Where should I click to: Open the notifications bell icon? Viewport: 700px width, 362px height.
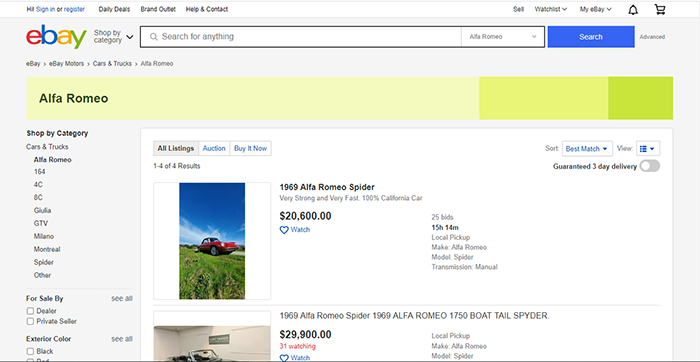tap(633, 10)
